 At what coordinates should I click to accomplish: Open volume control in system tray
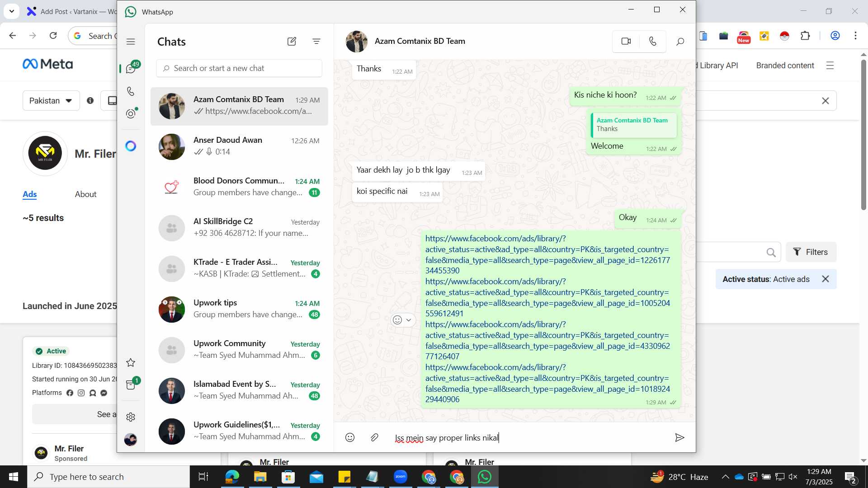(x=793, y=477)
